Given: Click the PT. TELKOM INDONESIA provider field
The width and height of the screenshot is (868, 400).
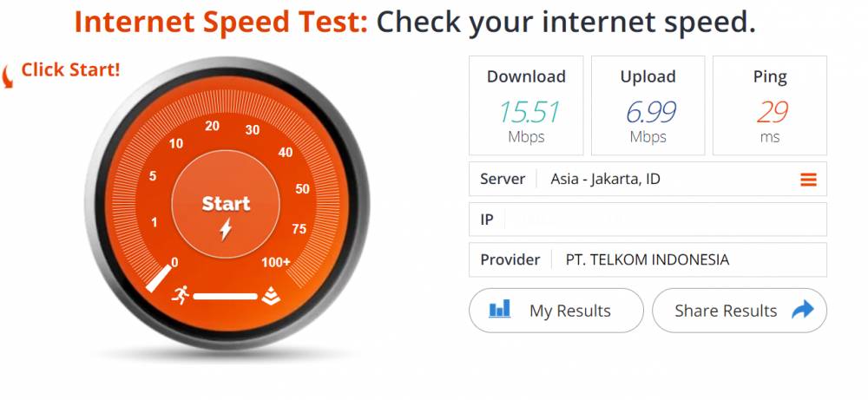Looking at the screenshot, I should [x=648, y=259].
